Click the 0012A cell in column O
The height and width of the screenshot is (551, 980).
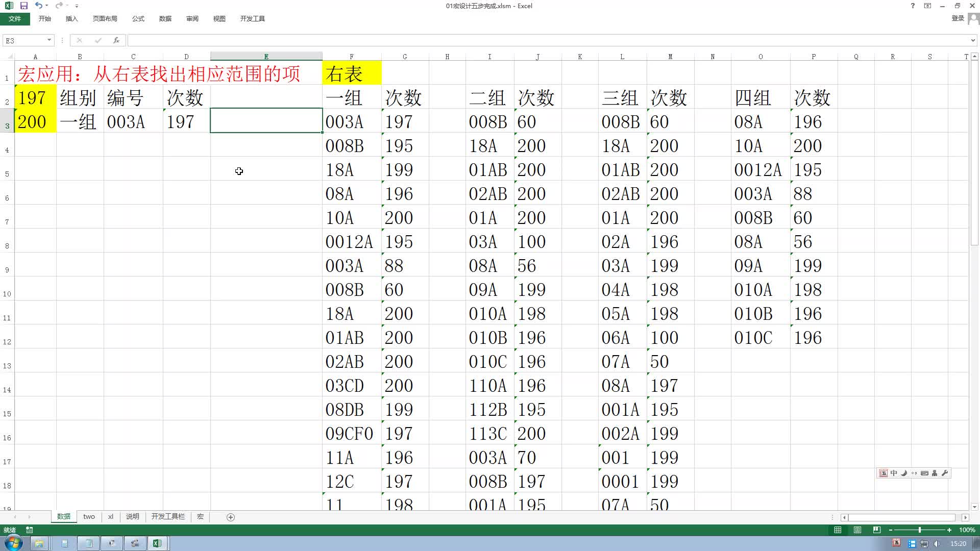(761, 169)
